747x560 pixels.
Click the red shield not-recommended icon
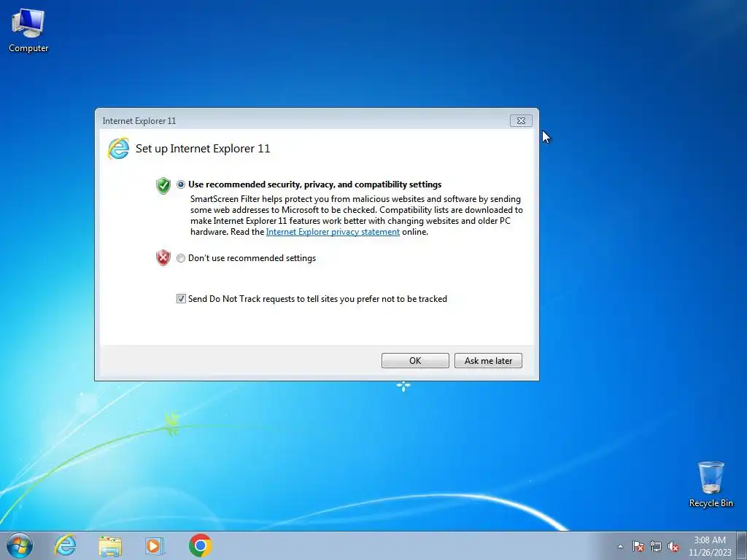click(163, 257)
